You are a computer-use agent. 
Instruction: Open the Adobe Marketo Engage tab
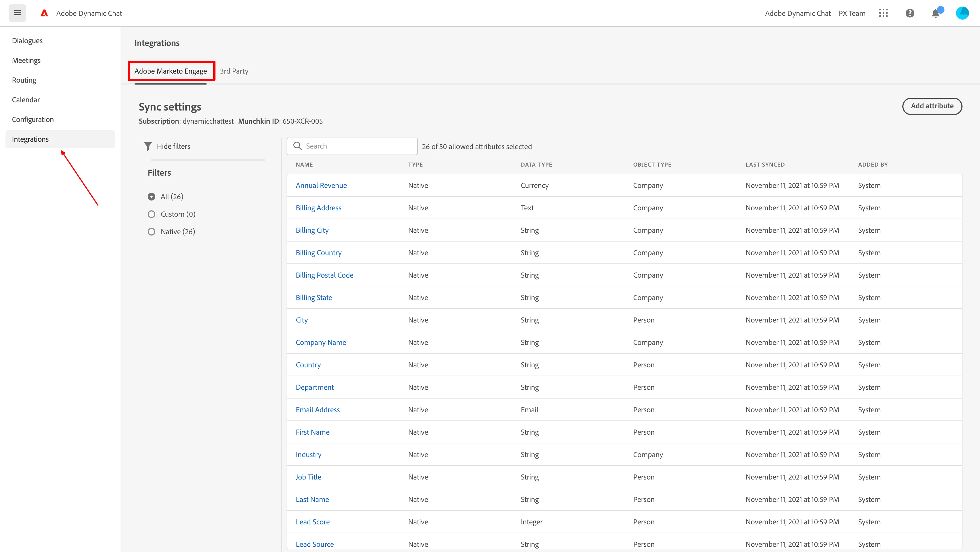click(x=170, y=71)
